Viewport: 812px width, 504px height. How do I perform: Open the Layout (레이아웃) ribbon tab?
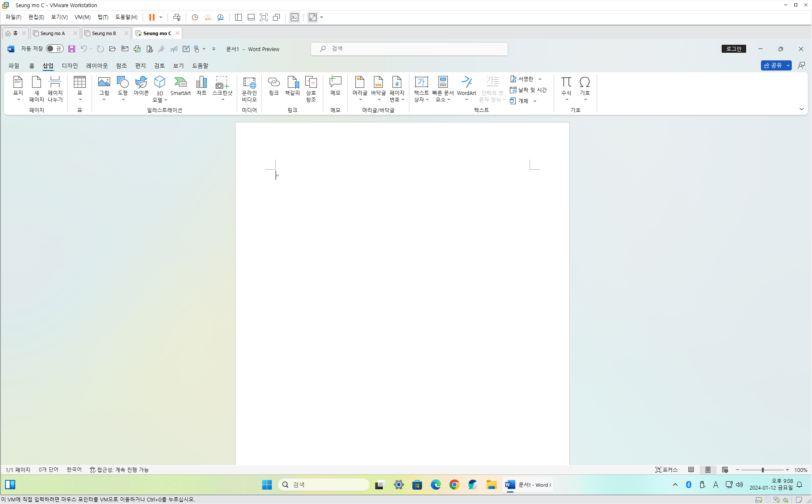[x=97, y=66]
